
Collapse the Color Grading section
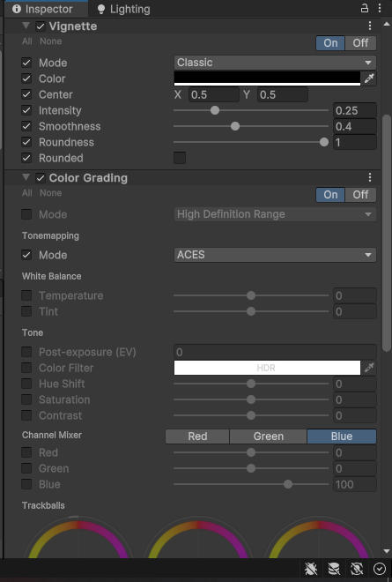pos(26,177)
